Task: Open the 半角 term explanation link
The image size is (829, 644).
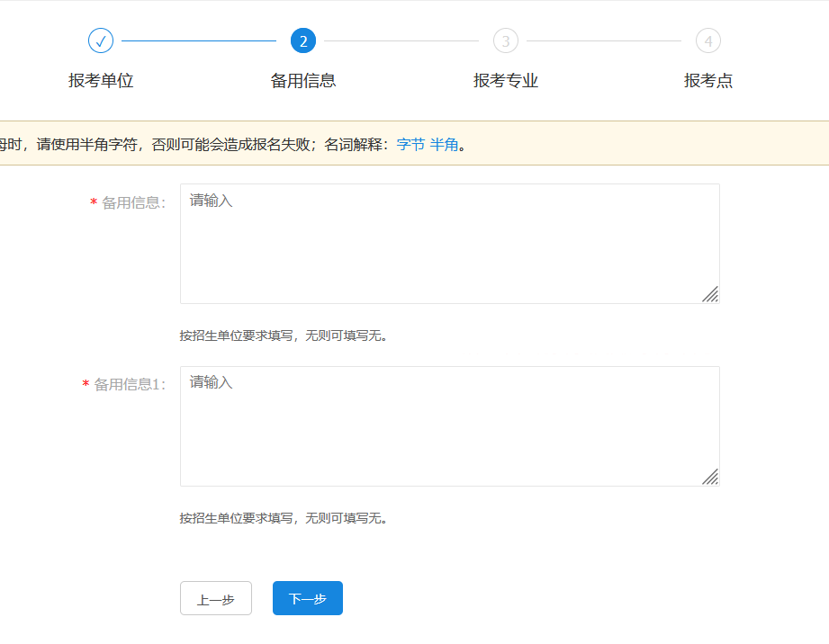Action: (444, 144)
